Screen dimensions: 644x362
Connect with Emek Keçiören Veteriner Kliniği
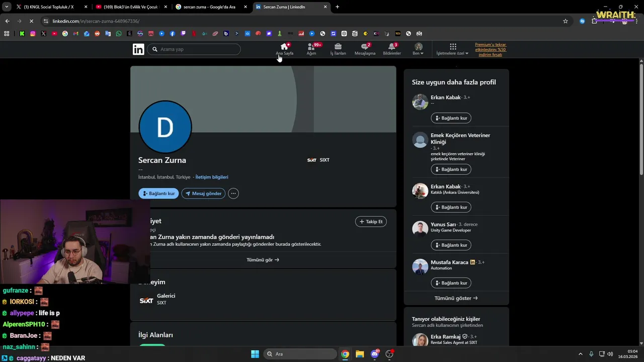(x=451, y=169)
